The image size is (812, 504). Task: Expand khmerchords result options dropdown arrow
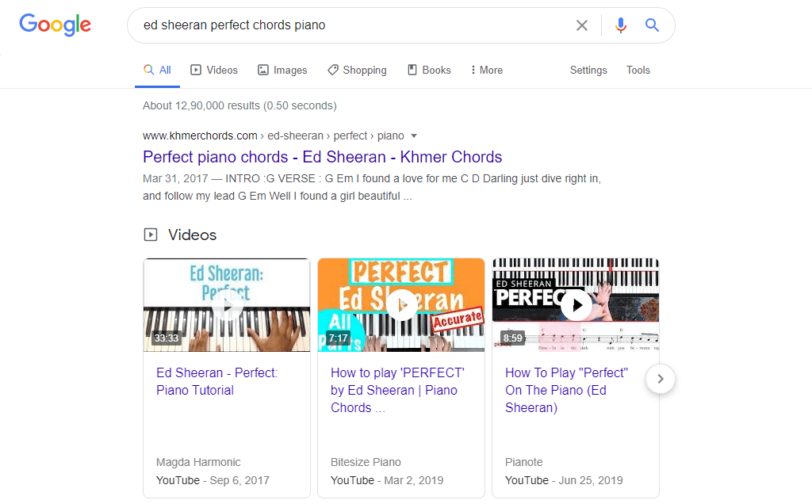click(414, 136)
